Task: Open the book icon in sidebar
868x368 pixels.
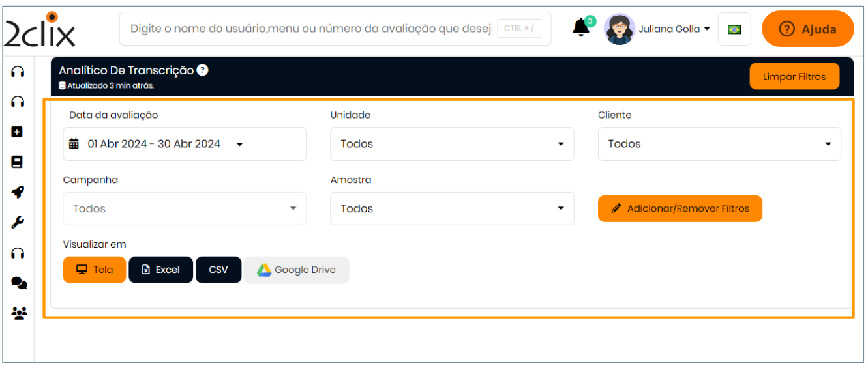Action: click(x=18, y=162)
